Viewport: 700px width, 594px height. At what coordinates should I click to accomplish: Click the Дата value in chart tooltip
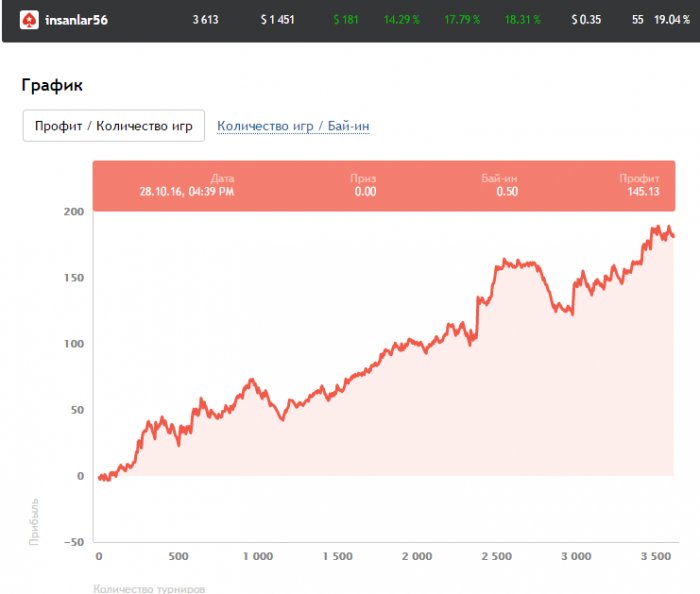[x=187, y=192]
